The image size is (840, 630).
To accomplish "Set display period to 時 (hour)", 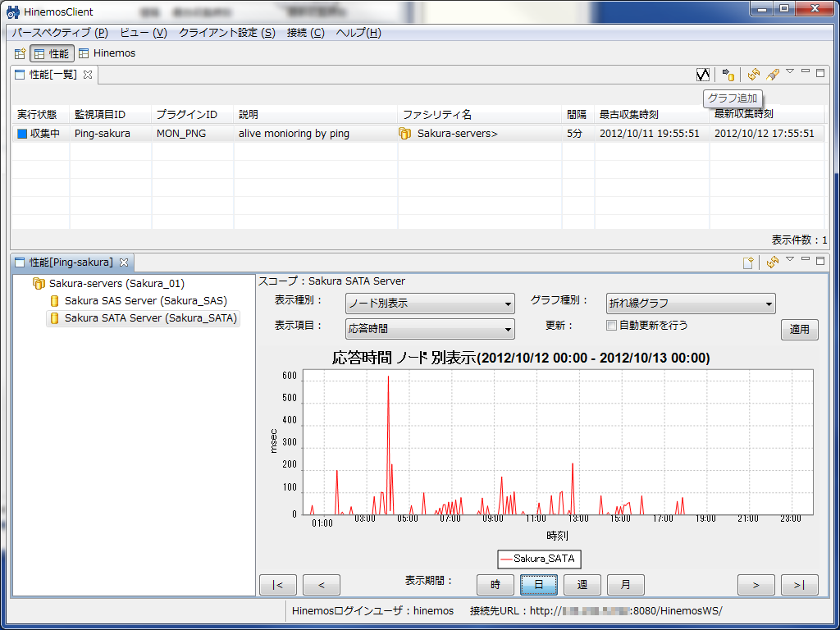I will click(495, 585).
